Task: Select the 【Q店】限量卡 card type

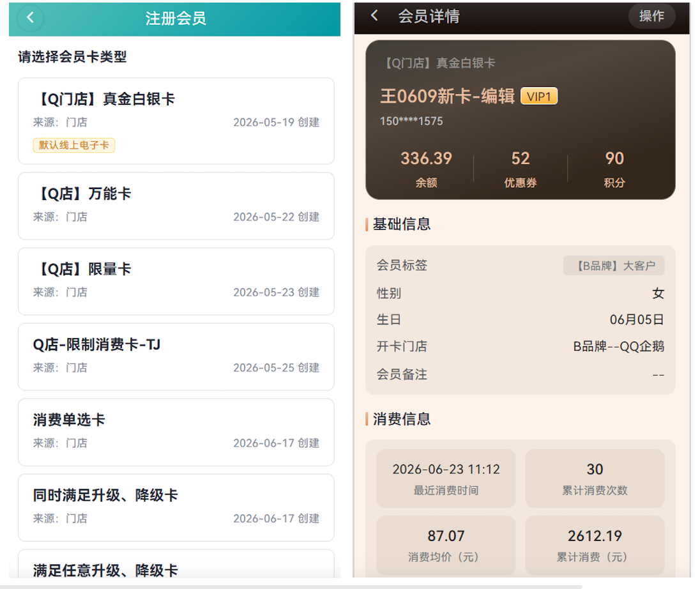Action: tap(176, 281)
